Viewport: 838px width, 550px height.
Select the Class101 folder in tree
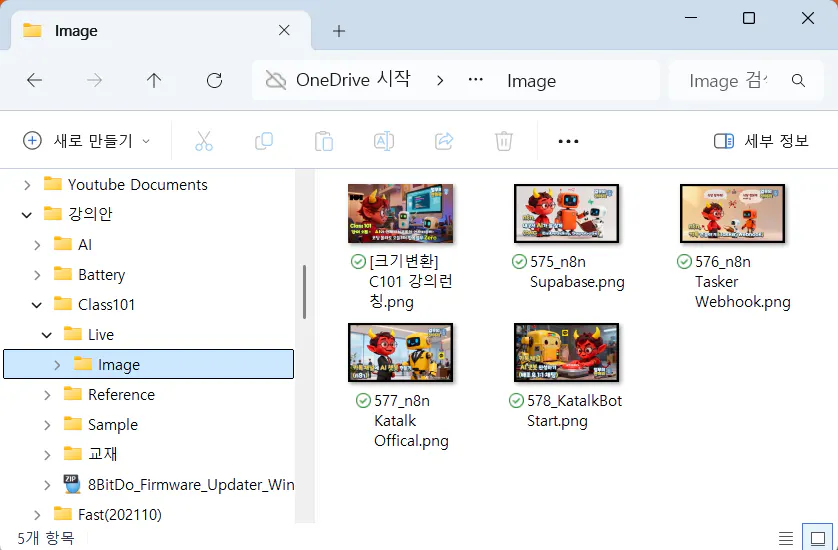tap(106, 305)
